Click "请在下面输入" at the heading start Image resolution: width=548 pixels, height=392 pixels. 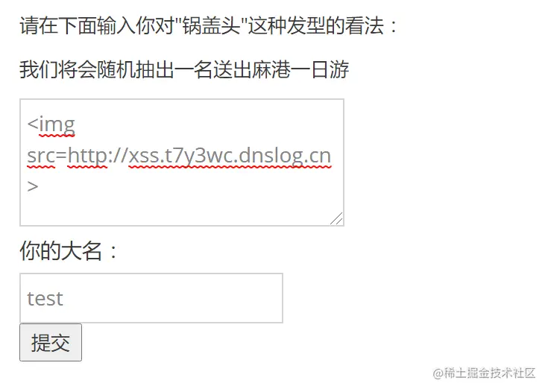click(78, 26)
